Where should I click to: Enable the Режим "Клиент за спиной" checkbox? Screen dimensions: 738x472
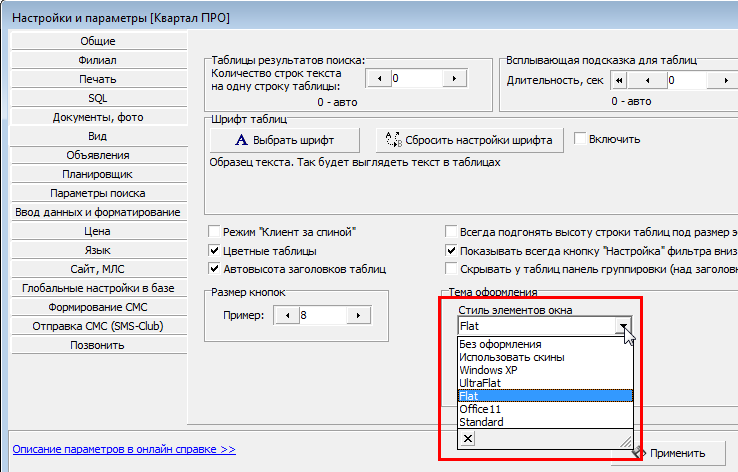(x=214, y=231)
